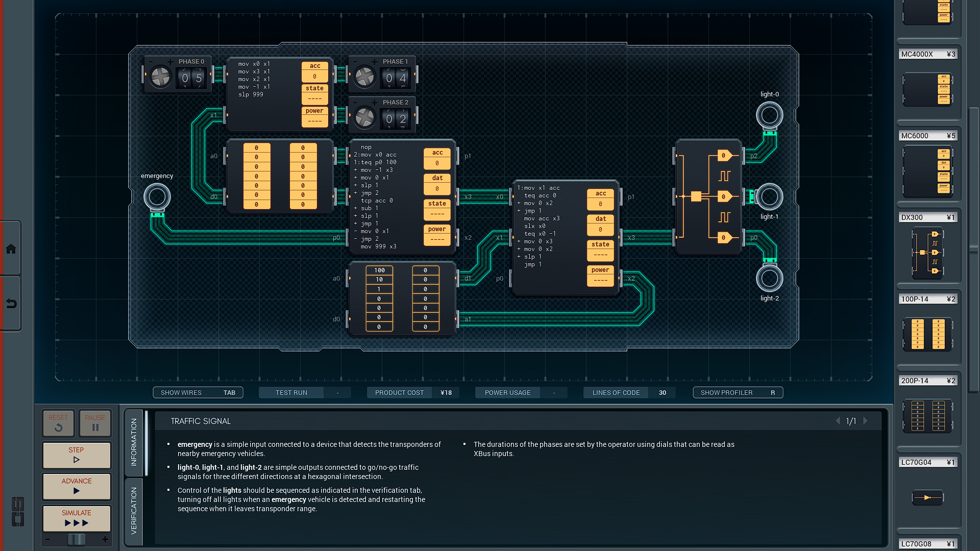Image resolution: width=980 pixels, height=551 pixels.
Task: Select the DX300 expander part
Action: coord(927,254)
